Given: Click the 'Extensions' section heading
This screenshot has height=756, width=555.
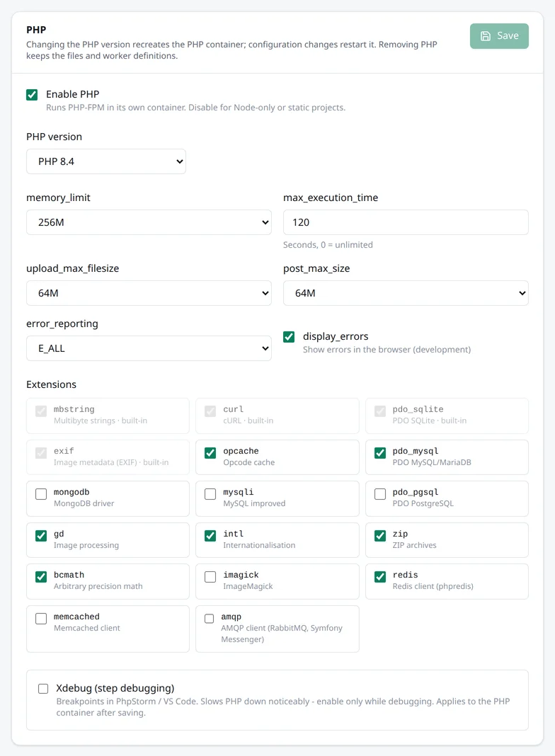Looking at the screenshot, I should pos(51,384).
